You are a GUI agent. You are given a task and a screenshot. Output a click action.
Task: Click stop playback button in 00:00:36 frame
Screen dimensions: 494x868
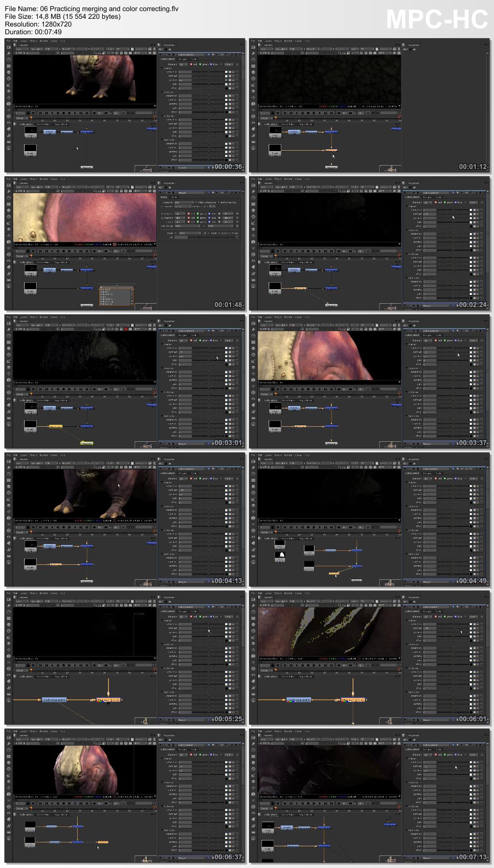tap(64, 113)
